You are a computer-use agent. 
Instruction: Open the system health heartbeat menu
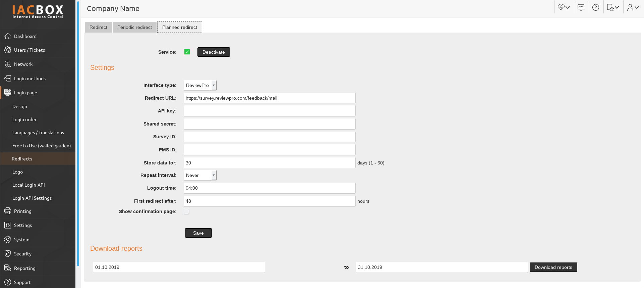click(x=564, y=7)
